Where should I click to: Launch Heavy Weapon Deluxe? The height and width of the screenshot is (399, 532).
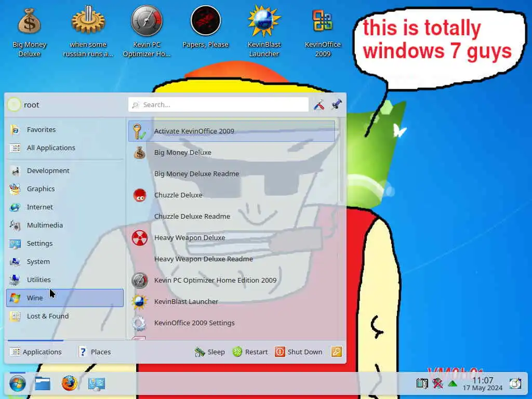(x=232, y=238)
